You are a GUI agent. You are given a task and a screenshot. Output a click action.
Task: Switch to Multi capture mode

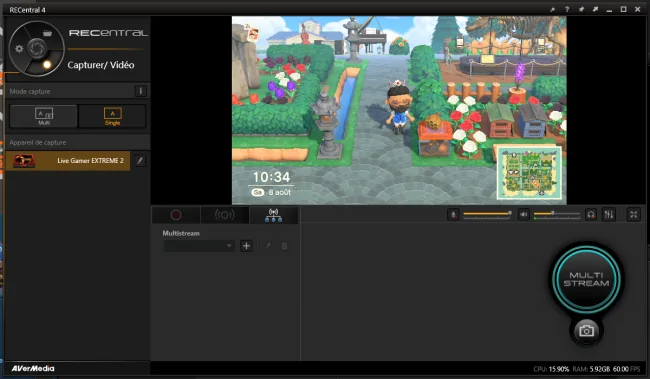click(44, 116)
